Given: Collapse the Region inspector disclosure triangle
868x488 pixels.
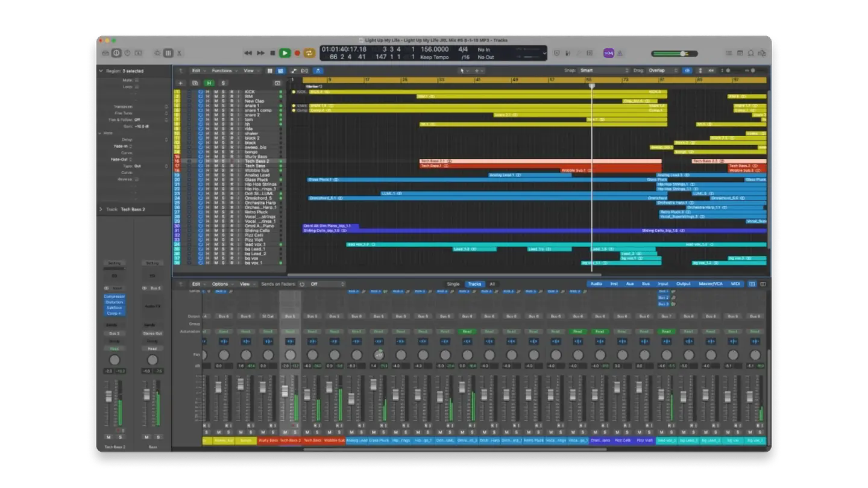Looking at the screenshot, I should [x=101, y=70].
